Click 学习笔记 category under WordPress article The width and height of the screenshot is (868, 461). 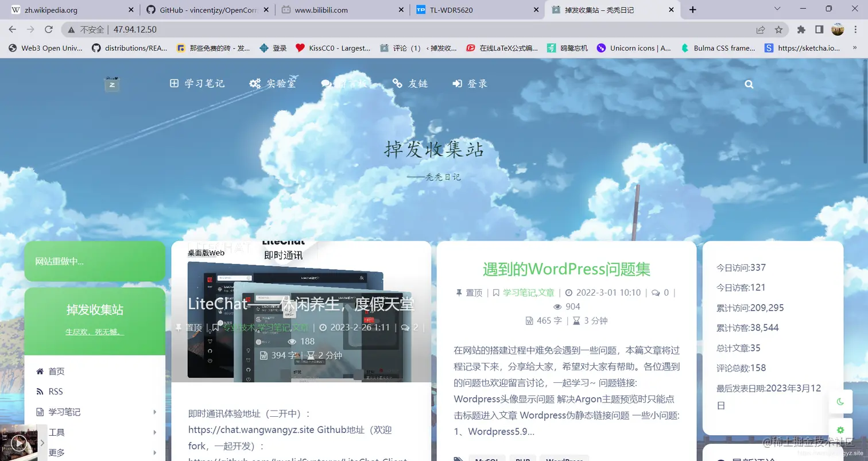[x=519, y=292]
